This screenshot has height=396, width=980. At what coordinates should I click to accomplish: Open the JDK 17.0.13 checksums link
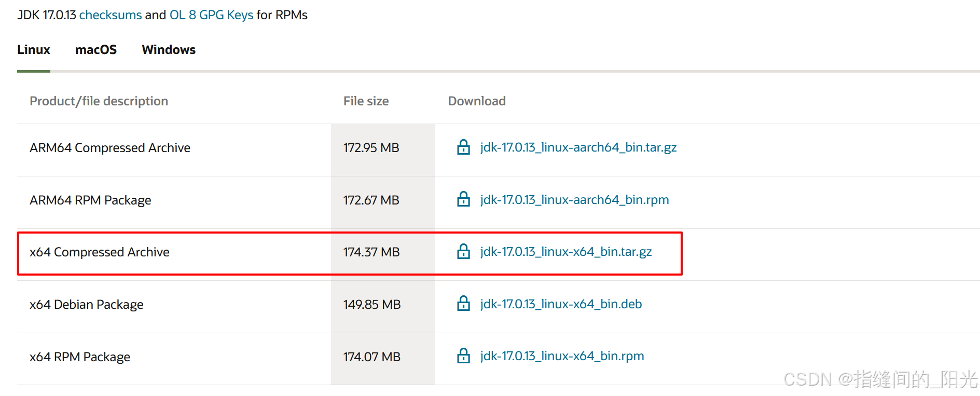click(111, 15)
